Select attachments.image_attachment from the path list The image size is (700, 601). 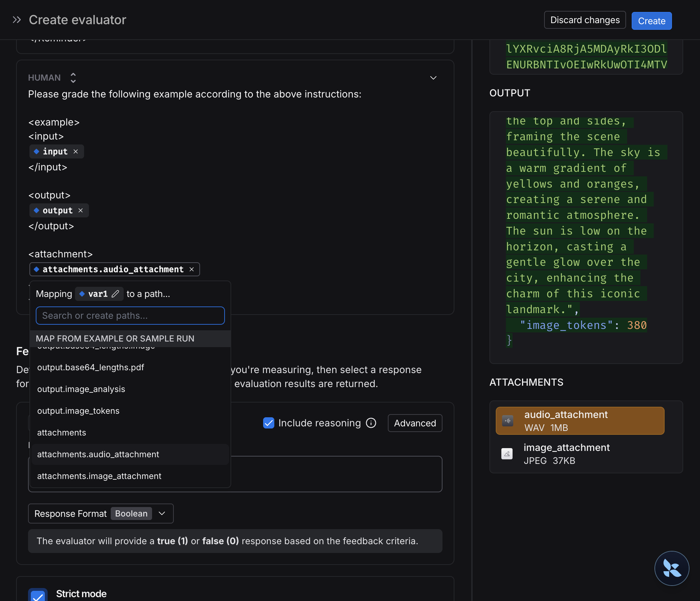[99, 476]
